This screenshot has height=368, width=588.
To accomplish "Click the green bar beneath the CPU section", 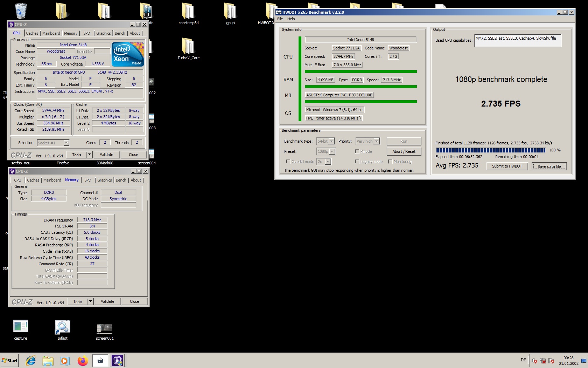I will click(x=360, y=71).
